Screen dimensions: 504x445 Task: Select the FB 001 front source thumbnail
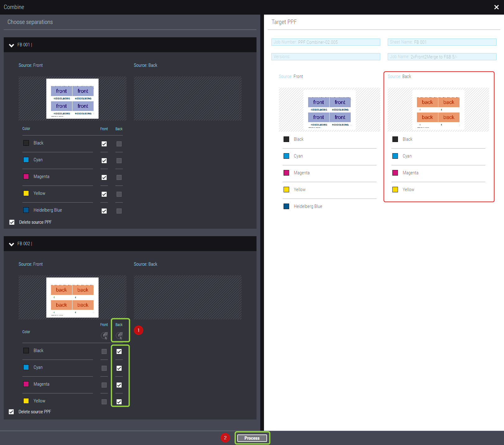click(x=72, y=99)
